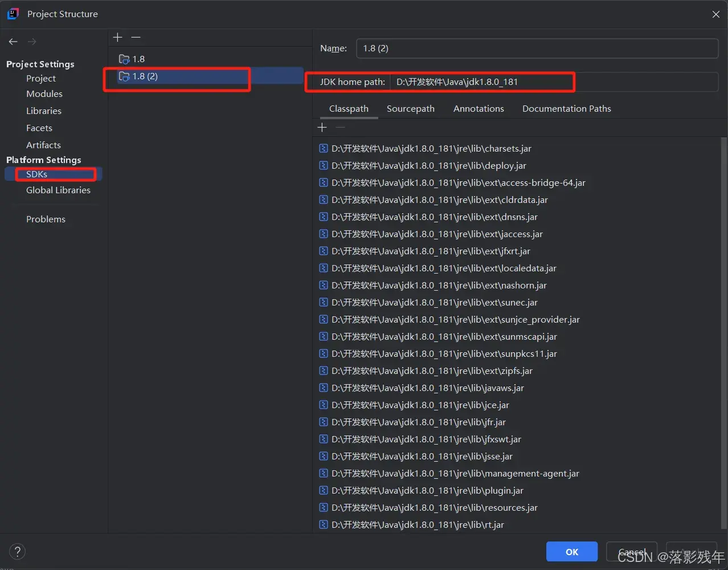Add a new SDK with plus icon
Image resolution: width=728 pixels, height=570 pixels.
[x=118, y=37]
